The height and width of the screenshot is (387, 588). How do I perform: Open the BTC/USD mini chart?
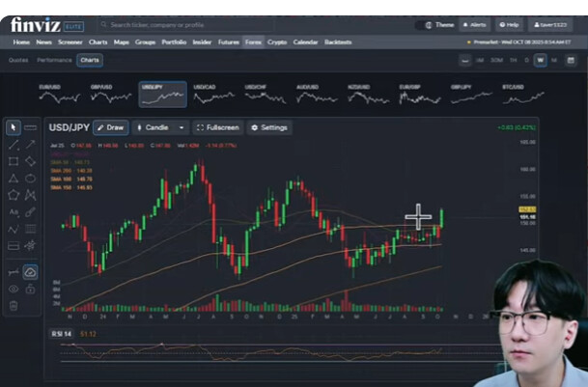coord(522,95)
